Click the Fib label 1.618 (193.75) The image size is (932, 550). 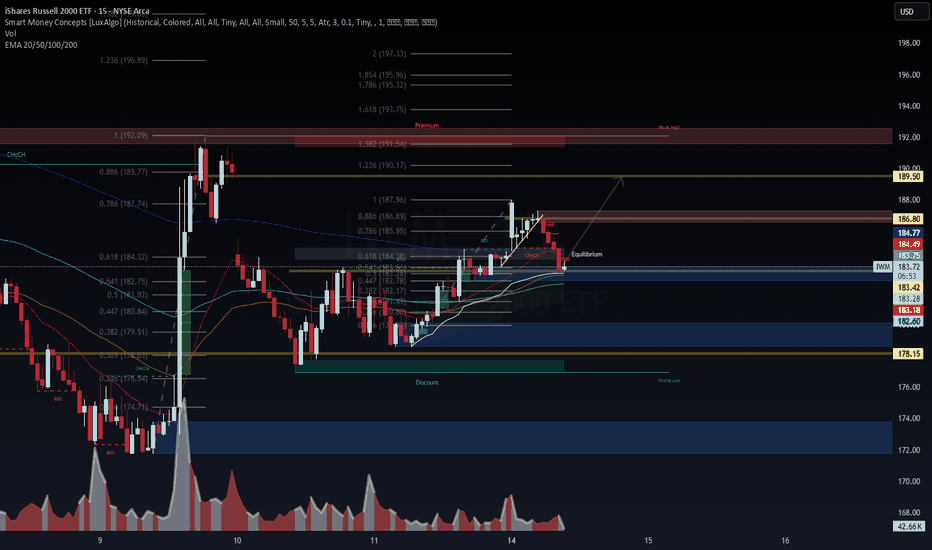pos(382,109)
